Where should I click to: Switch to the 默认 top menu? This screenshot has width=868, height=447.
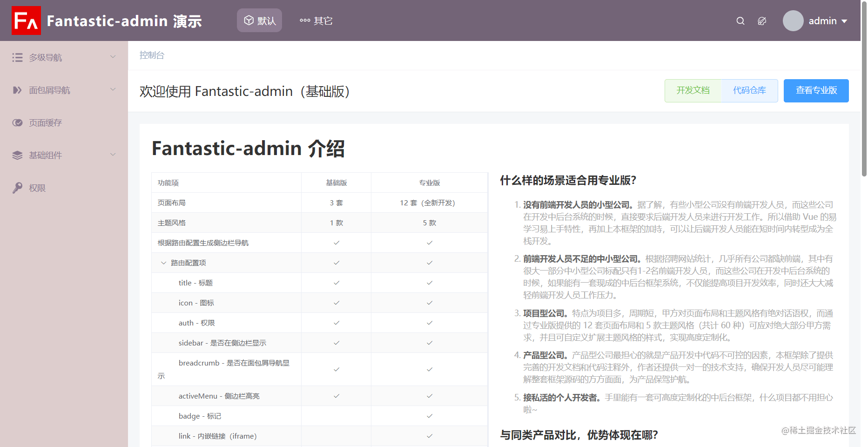click(x=259, y=20)
